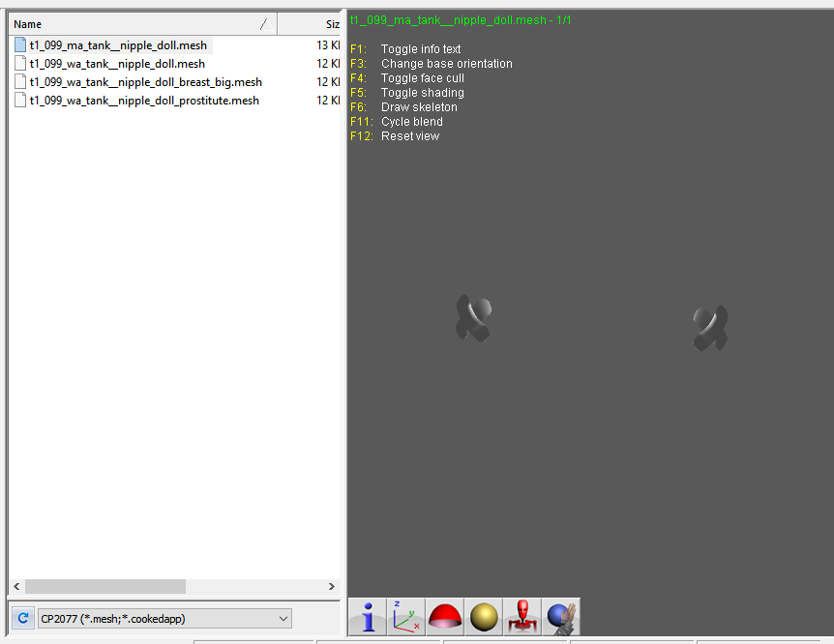Sort files by the Size column header
The width and height of the screenshot is (834, 644).
point(309,24)
